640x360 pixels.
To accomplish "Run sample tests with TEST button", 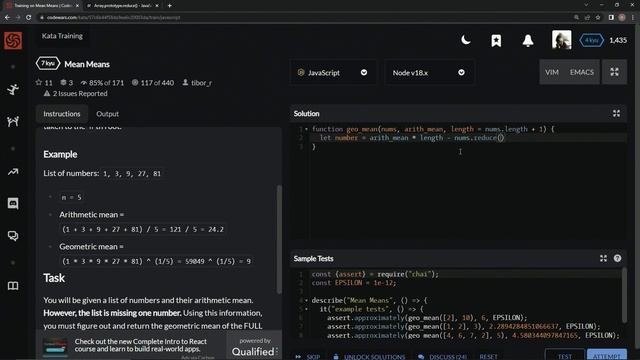I will 564,356.
